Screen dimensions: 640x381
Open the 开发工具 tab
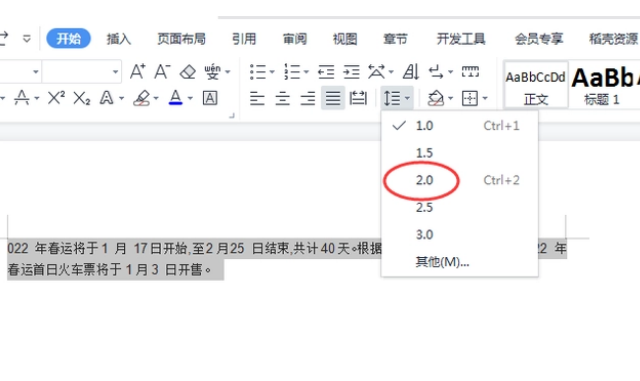pos(461,39)
